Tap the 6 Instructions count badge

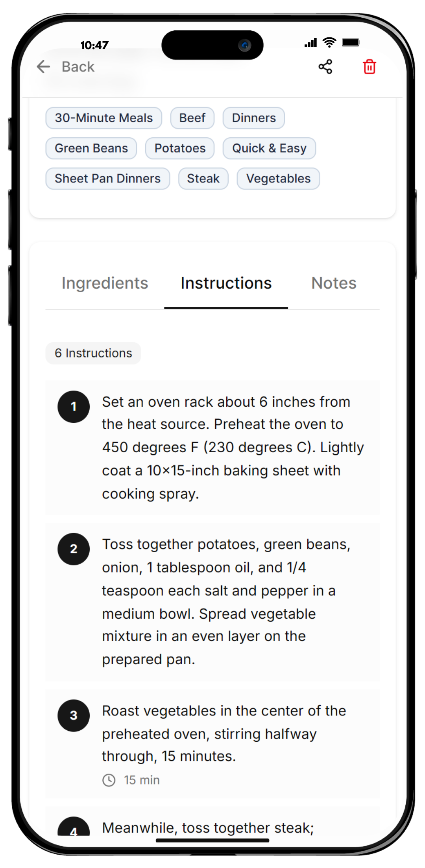coord(93,353)
